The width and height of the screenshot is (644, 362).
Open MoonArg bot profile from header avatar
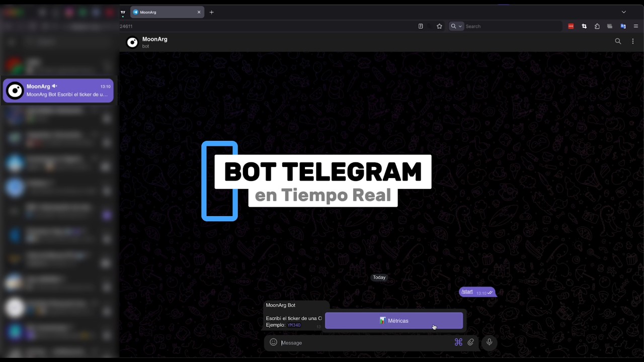point(132,43)
